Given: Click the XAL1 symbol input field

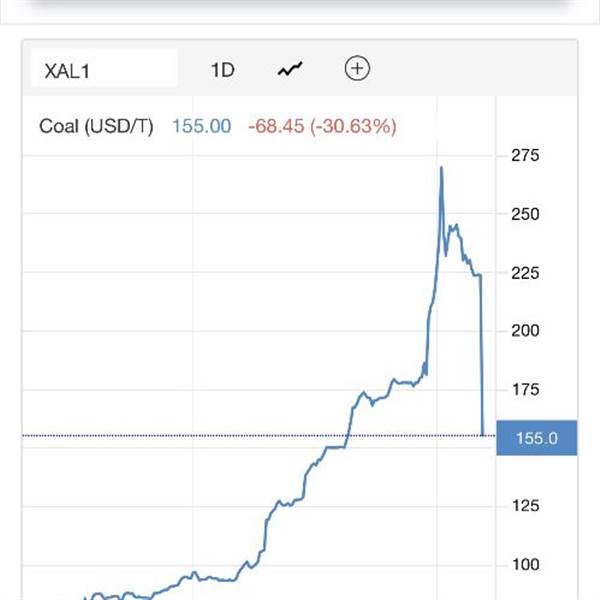Looking at the screenshot, I should (104, 68).
